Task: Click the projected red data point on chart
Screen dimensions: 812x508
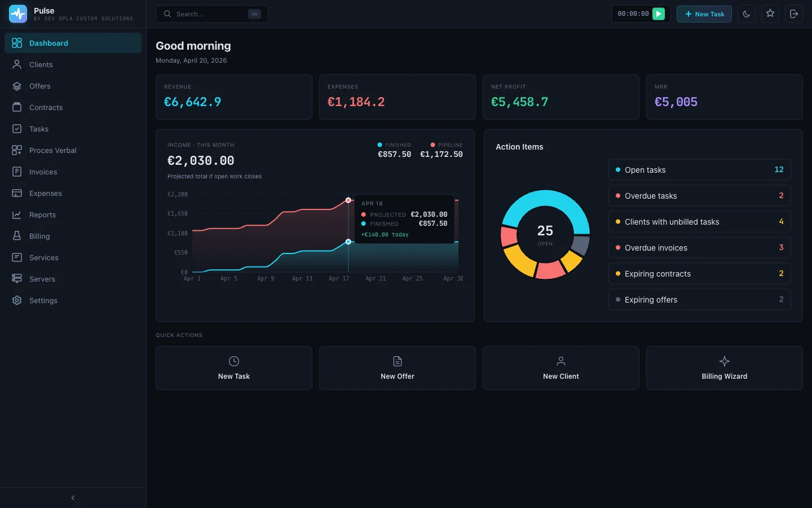Action: pos(348,200)
